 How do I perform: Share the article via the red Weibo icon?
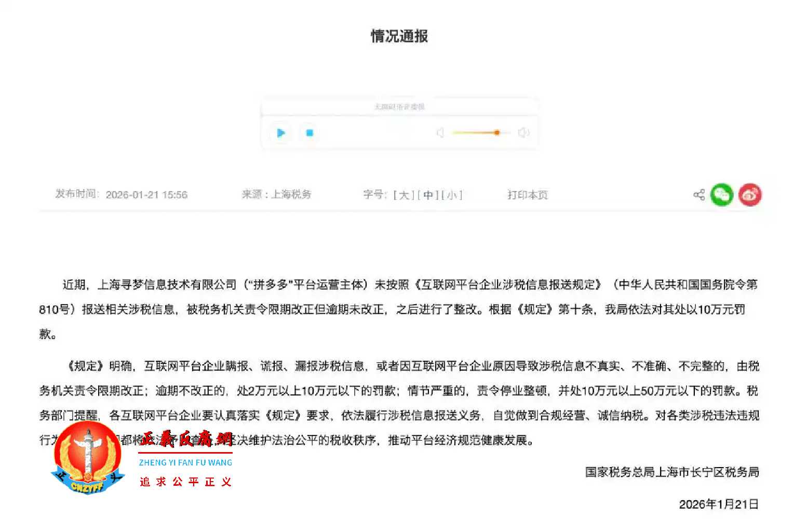pyautogui.click(x=750, y=195)
